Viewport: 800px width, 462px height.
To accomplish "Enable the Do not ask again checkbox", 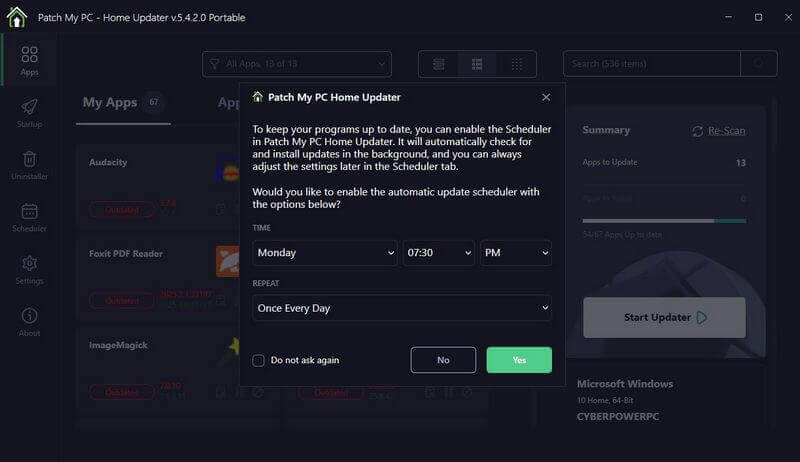I will (x=259, y=360).
